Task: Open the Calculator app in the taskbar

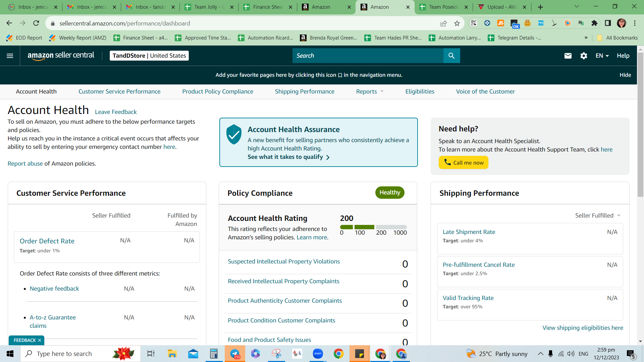Action: click(214, 354)
